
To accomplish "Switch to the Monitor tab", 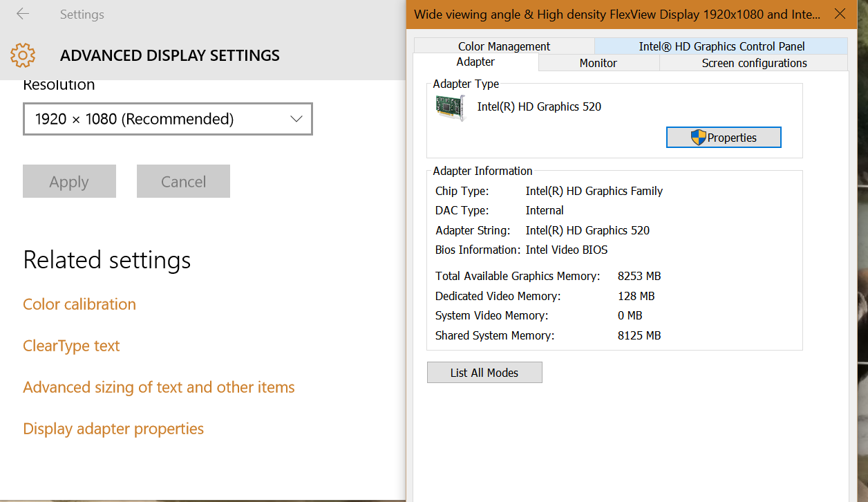I will 598,63.
